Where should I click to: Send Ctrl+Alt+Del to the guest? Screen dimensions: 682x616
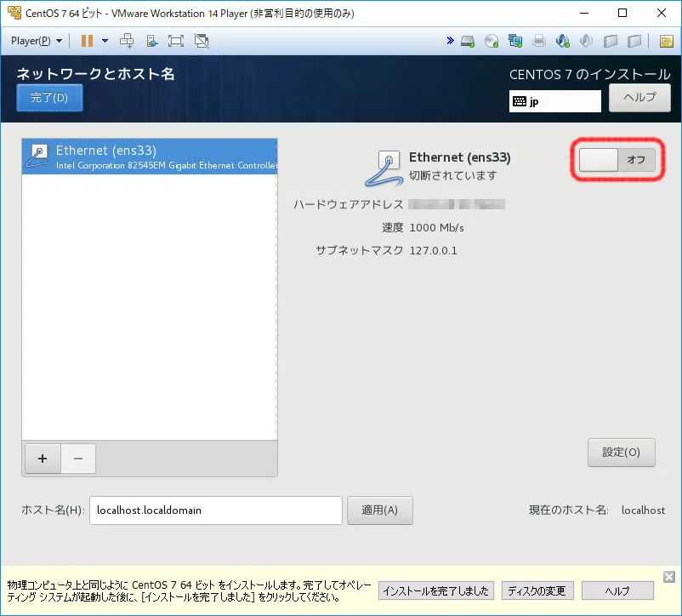(127, 41)
